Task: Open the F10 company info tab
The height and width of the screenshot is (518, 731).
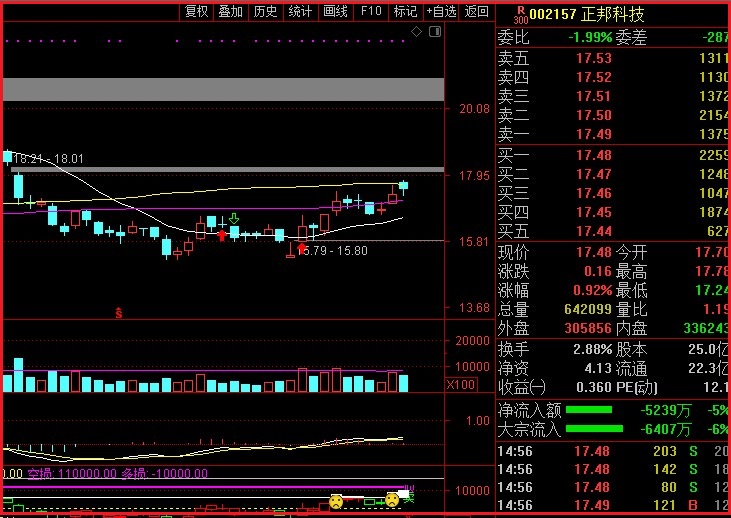Action: 371,11
